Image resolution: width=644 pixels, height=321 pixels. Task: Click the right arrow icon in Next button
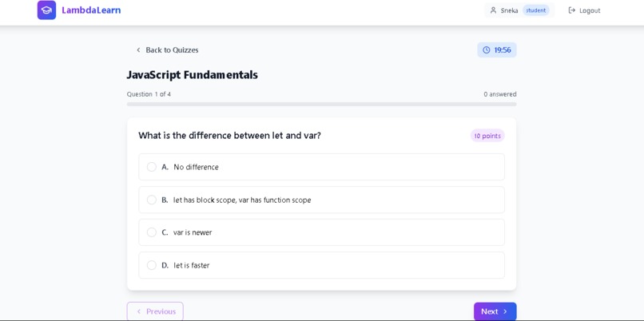tap(505, 311)
